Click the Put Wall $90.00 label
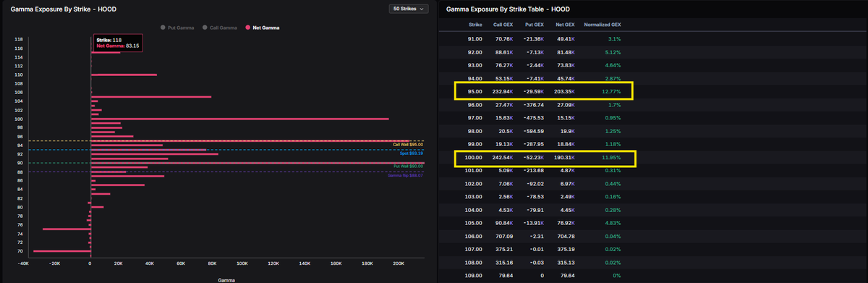 coord(409,166)
